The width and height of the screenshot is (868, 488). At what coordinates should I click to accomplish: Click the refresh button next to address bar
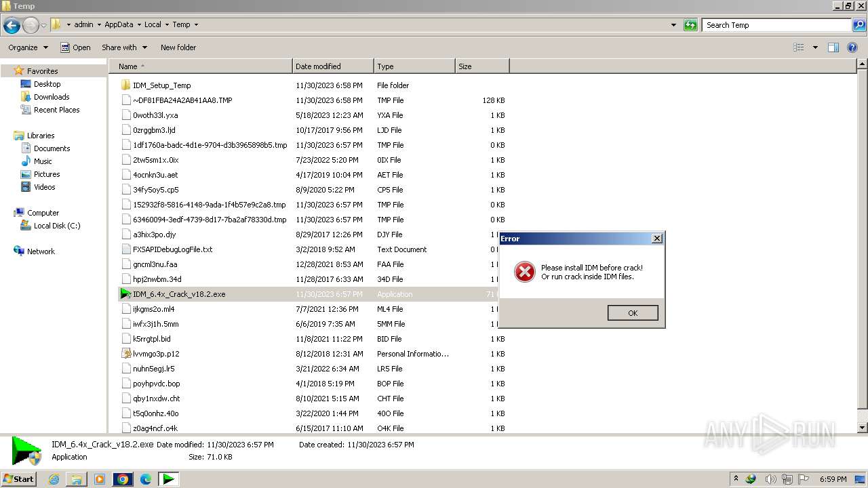pyautogui.click(x=690, y=25)
